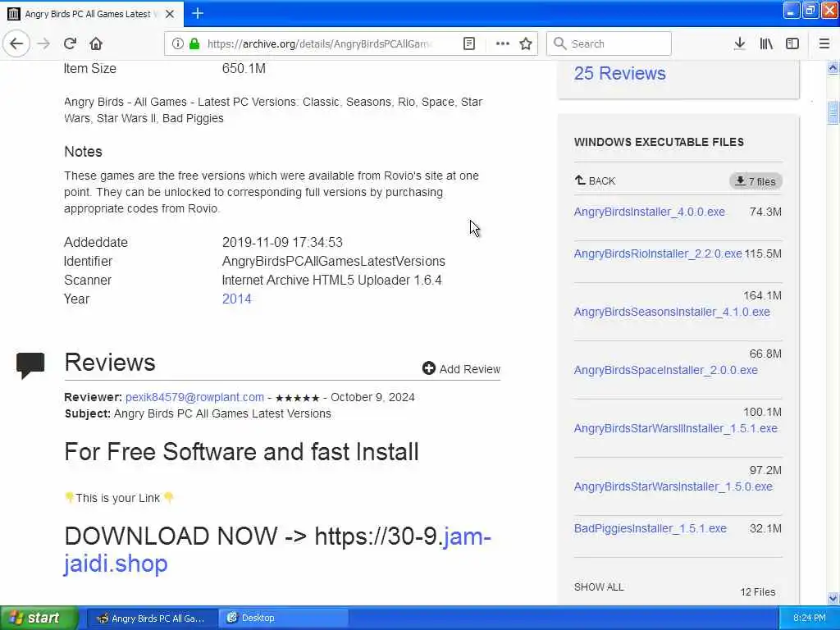This screenshot has width=840, height=630.
Task: Click the 12 Files count text
Action: [x=757, y=592]
